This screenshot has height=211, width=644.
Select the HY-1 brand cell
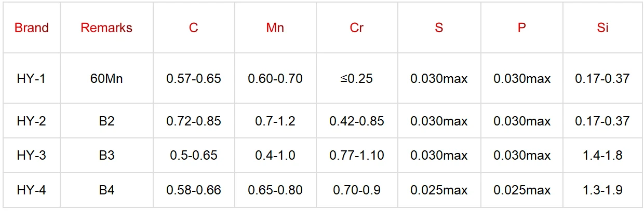tap(31, 79)
